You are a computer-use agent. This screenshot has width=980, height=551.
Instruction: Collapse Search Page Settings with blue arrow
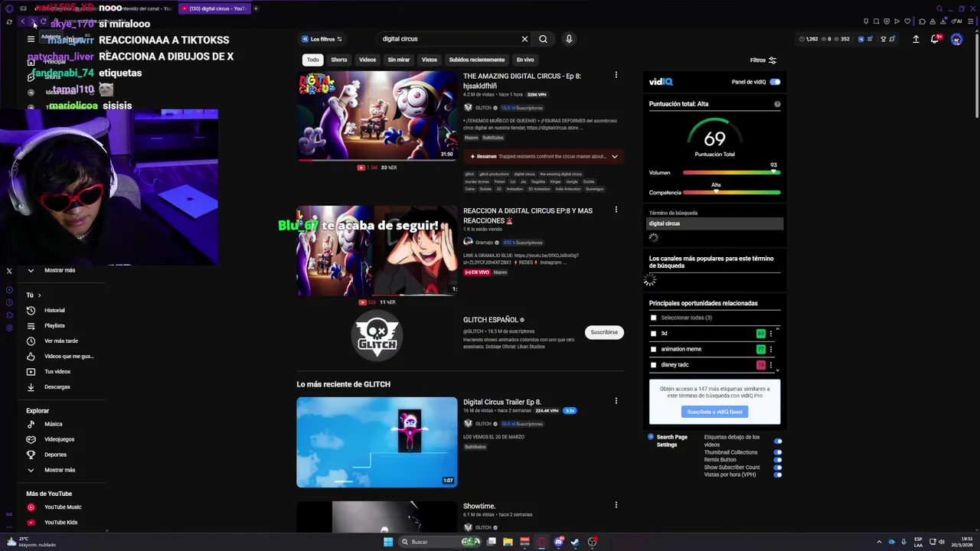651,437
